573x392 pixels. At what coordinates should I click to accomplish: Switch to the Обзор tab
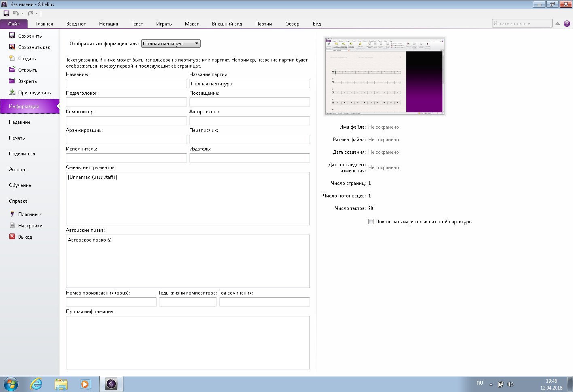(x=292, y=23)
